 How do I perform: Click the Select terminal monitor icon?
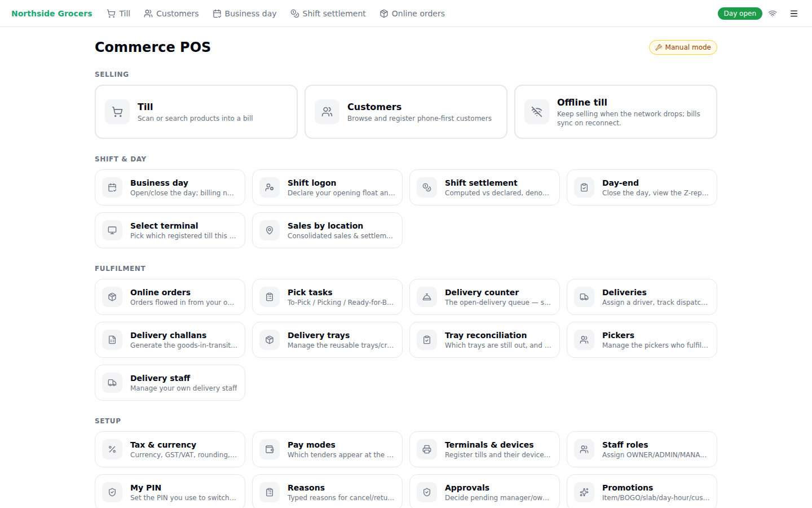click(112, 230)
